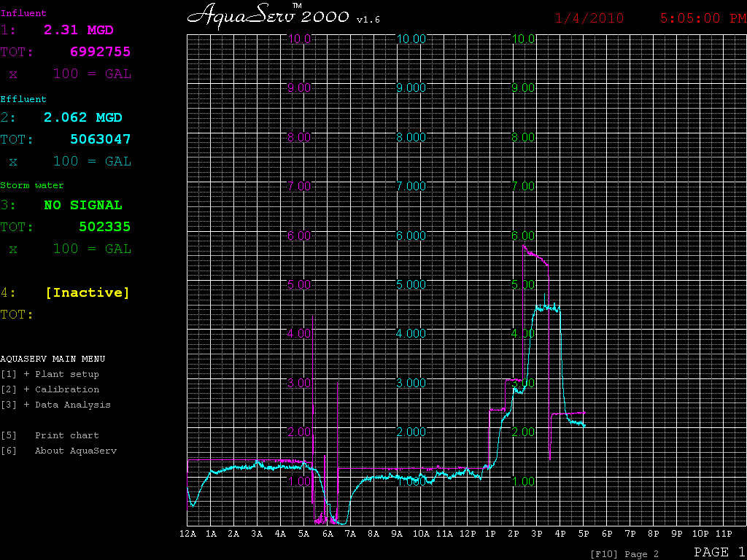747x560 pixels.
Task: Select the Print chart menu option
Action: [x=50, y=435]
